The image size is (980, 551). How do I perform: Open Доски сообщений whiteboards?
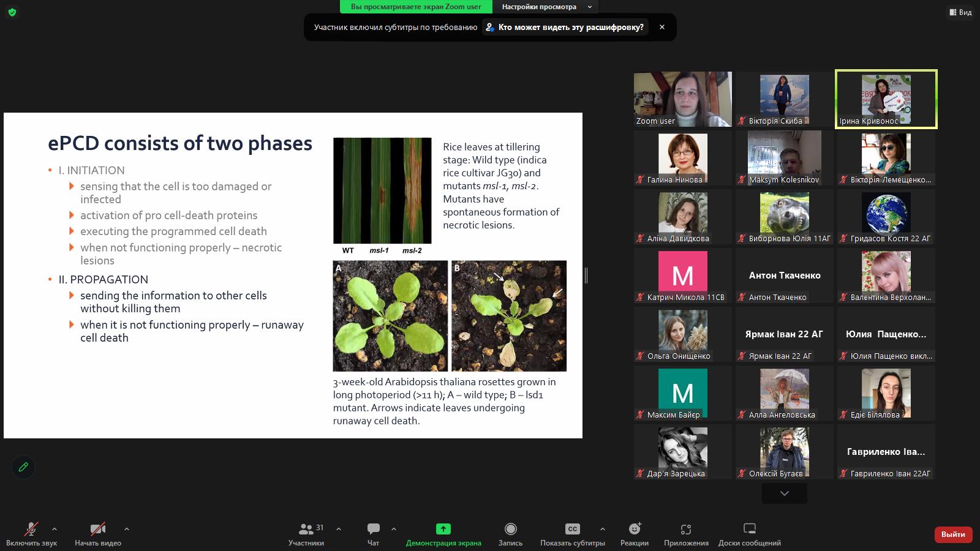(x=750, y=534)
